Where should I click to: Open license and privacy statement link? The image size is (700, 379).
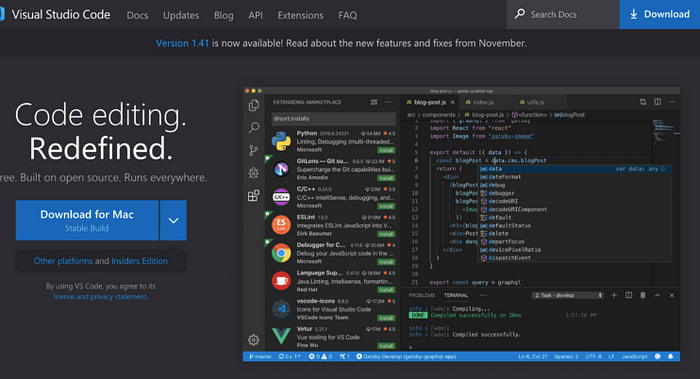[100, 296]
